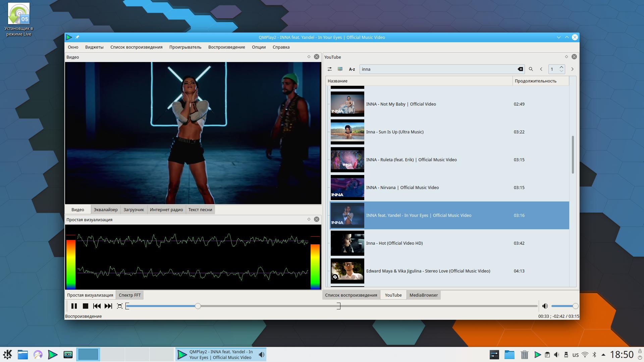This screenshot has width=644, height=362.
Task: Increase the results page number spinner
Action: coord(561,67)
